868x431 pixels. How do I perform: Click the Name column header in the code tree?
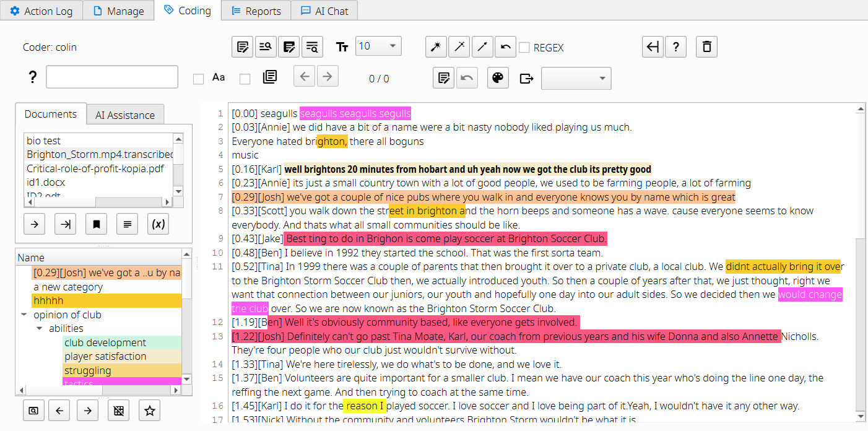point(98,258)
